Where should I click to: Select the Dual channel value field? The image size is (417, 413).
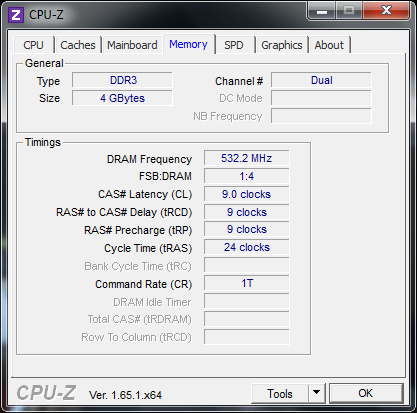click(x=321, y=80)
